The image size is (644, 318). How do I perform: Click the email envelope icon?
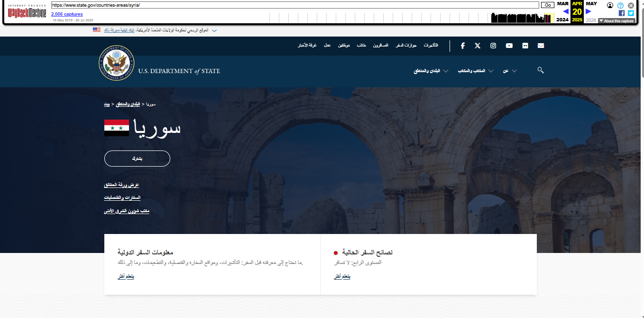(x=541, y=46)
